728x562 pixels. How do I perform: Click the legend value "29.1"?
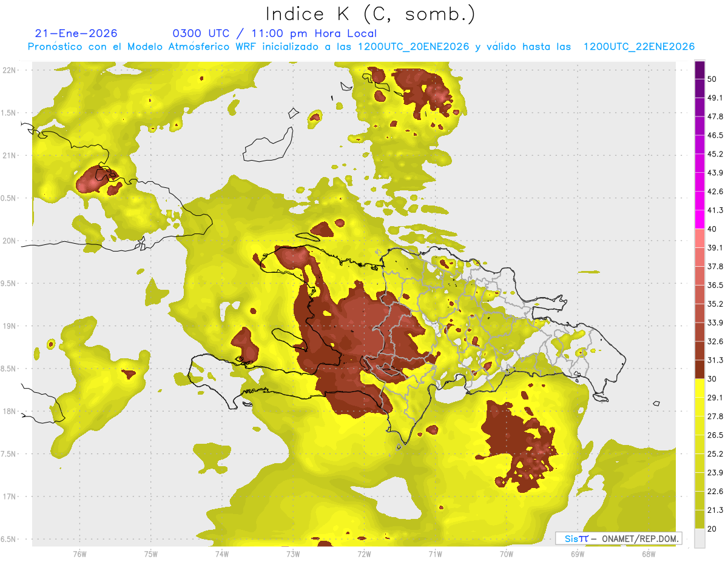click(x=715, y=398)
